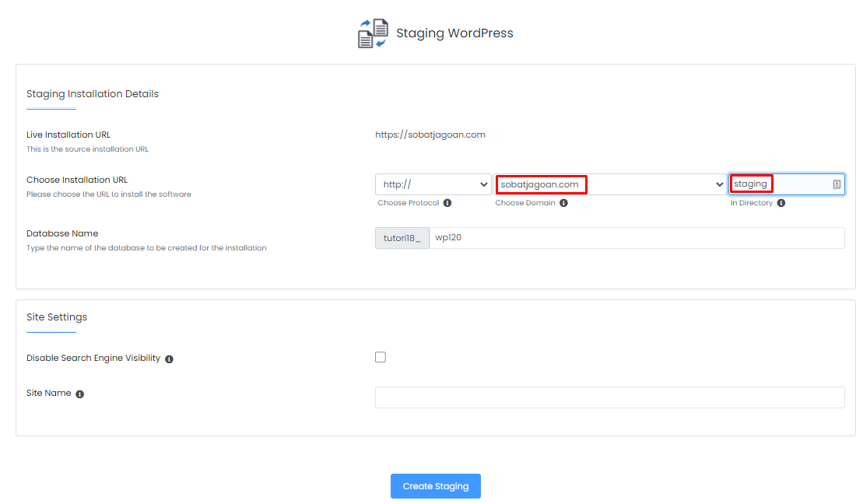The height and width of the screenshot is (504, 856).
Task: Open the http:// protocol dropdown
Action: pos(433,184)
